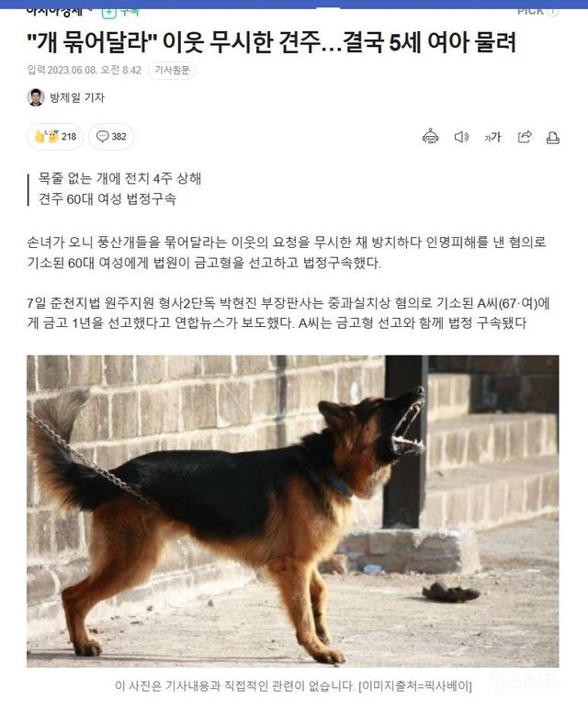Screen dimensions: 588x711
Task: Subscribe with the + 구독 button
Action: pyautogui.click(x=120, y=13)
